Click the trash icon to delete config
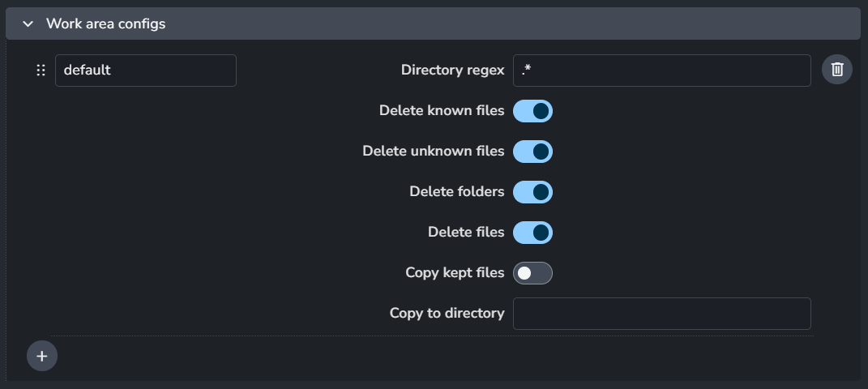Screen dimensions: 868x389 (837, 70)
